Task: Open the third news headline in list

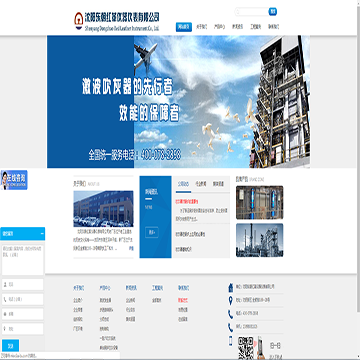Action: click(184, 249)
